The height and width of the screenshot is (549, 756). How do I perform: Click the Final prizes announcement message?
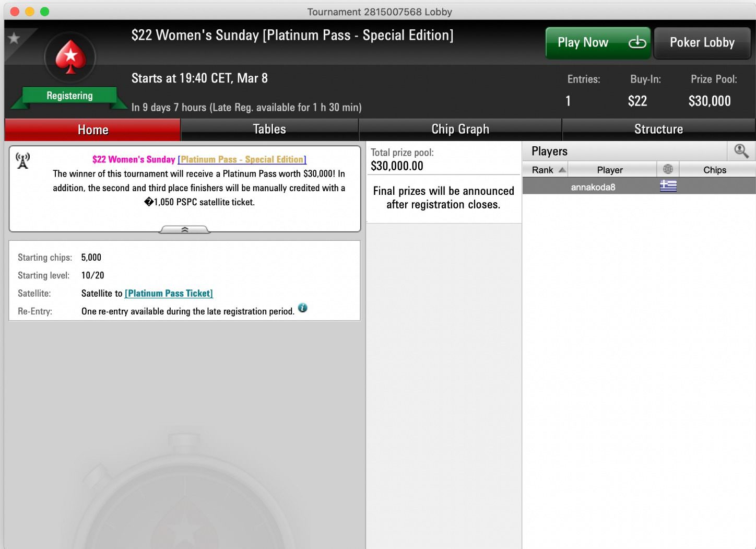(x=444, y=198)
